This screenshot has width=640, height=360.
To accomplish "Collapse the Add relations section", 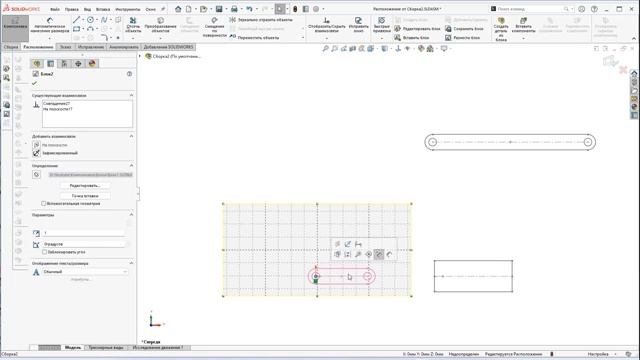I will point(131,136).
